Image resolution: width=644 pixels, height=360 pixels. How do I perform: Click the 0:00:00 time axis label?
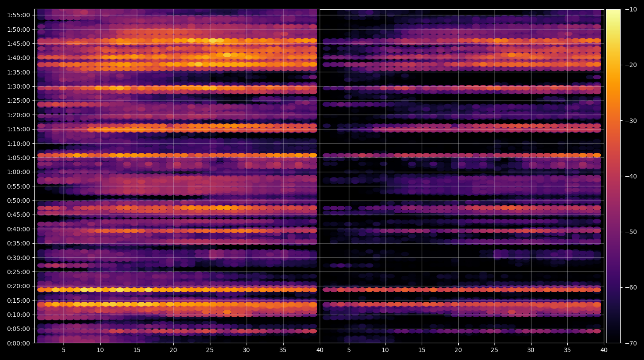19,343
